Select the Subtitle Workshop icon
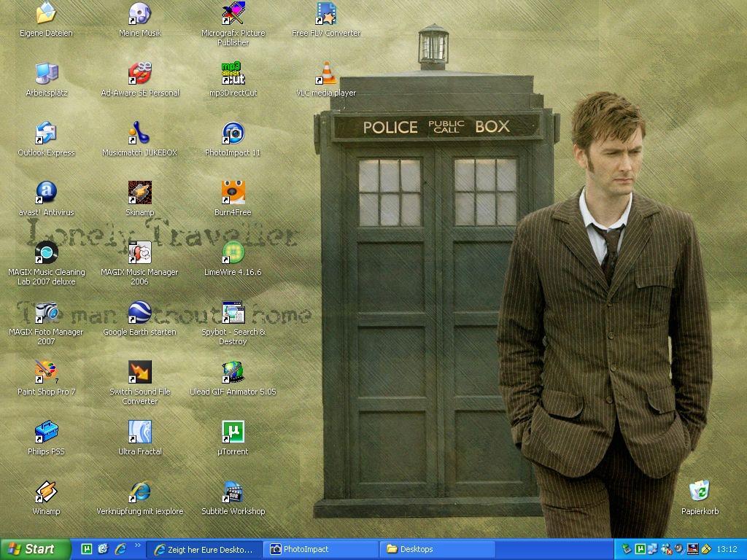The image size is (747, 560). click(x=233, y=492)
